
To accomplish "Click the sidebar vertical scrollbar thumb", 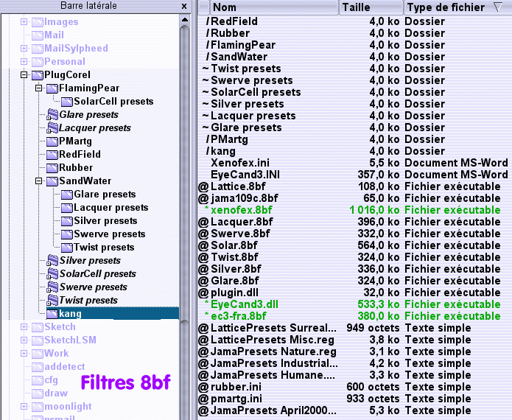I will click(x=184, y=173).
